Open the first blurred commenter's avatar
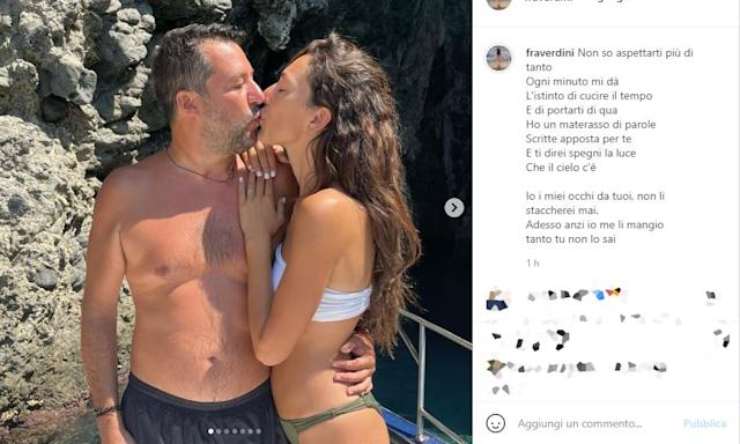 (497, 300)
